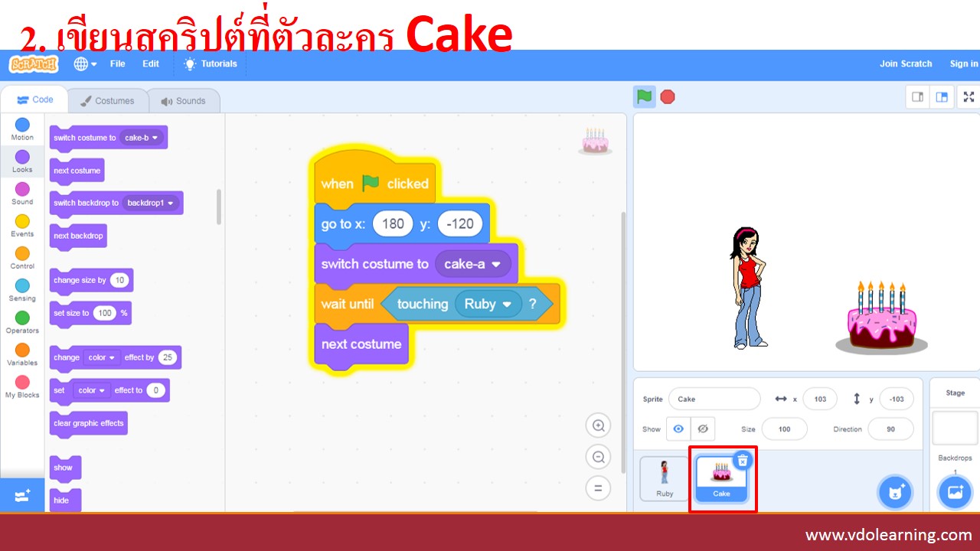Screen dimensions: 980x551
Task: Switch to small stage layout
Action: point(917,97)
